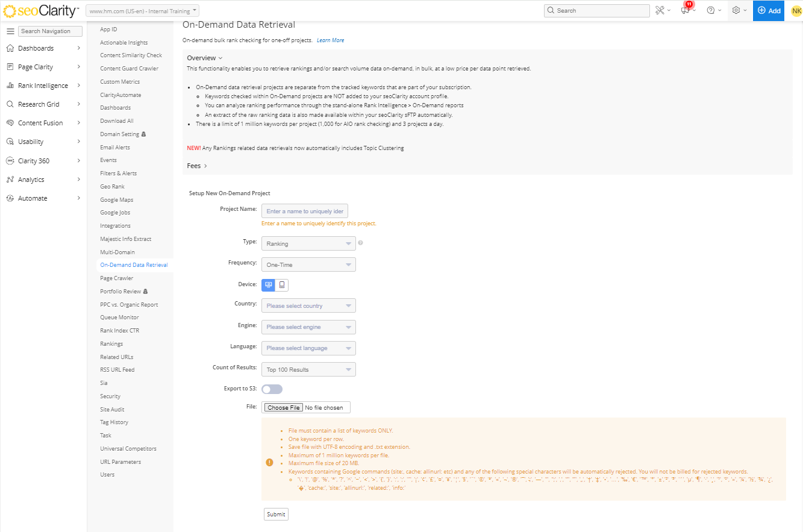Open Site Audit in settings list
The image size is (803, 532).
pyautogui.click(x=112, y=410)
